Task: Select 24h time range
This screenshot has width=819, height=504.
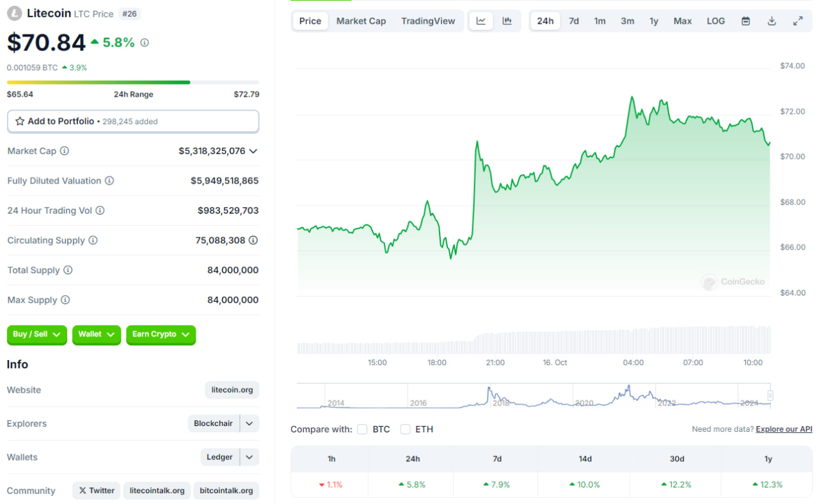Action: pos(545,21)
